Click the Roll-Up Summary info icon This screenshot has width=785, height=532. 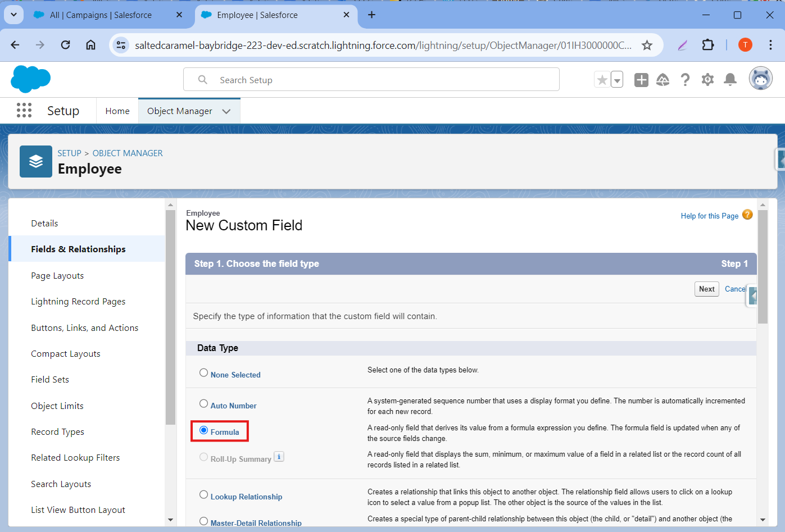point(279,457)
